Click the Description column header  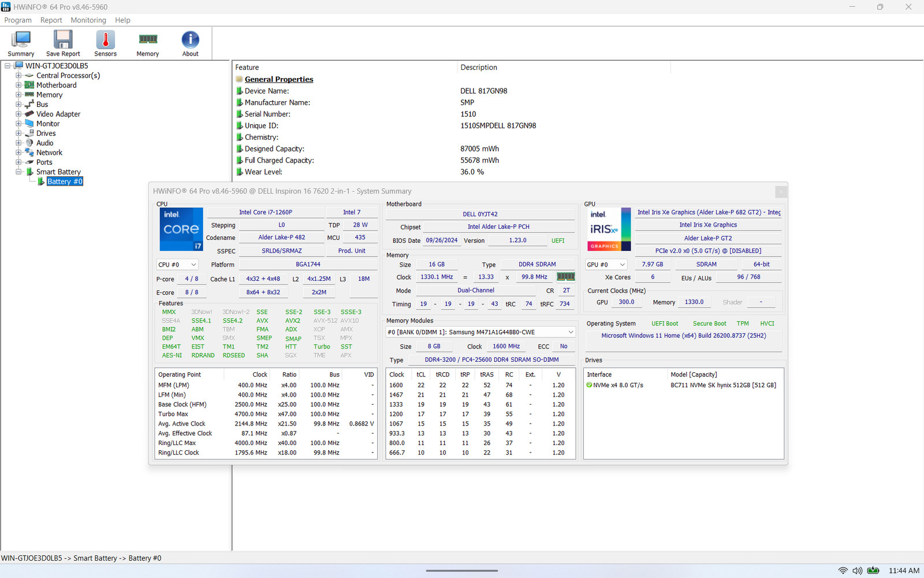[564, 67]
